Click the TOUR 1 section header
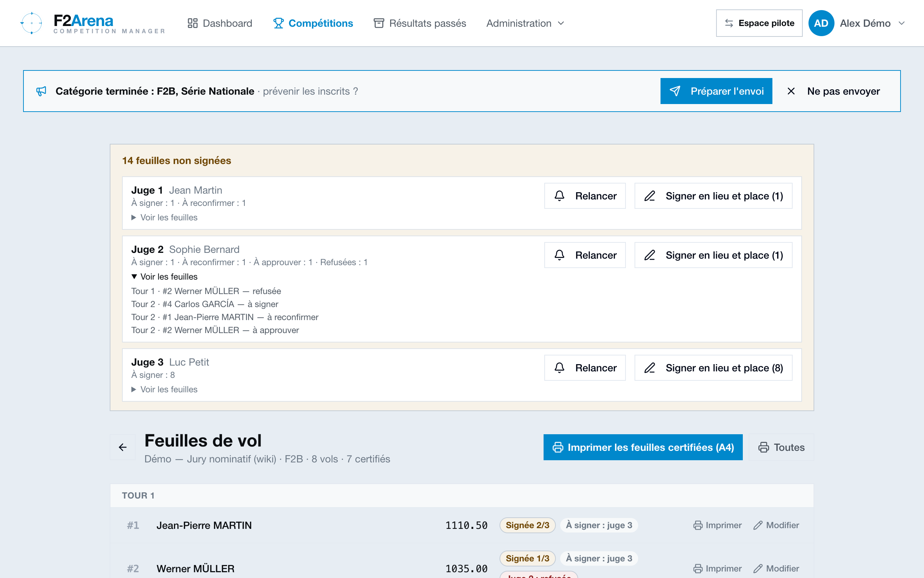Viewport: 924px width, 578px height. [x=462, y=495]
